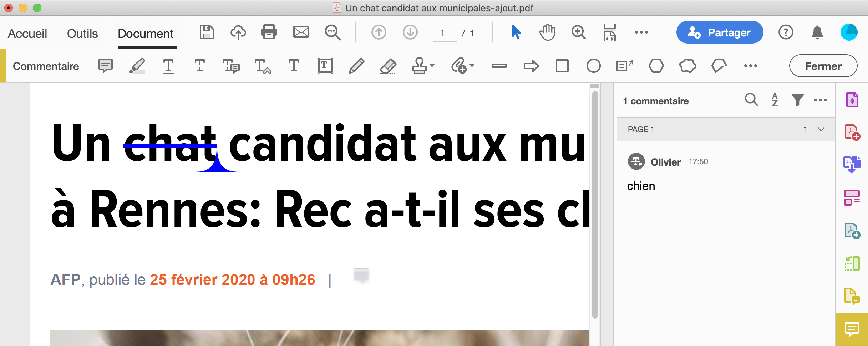This screenshot has width=868, height=346.
Task: Open more tools in main toolbar
Action: [x=641, y=32]
